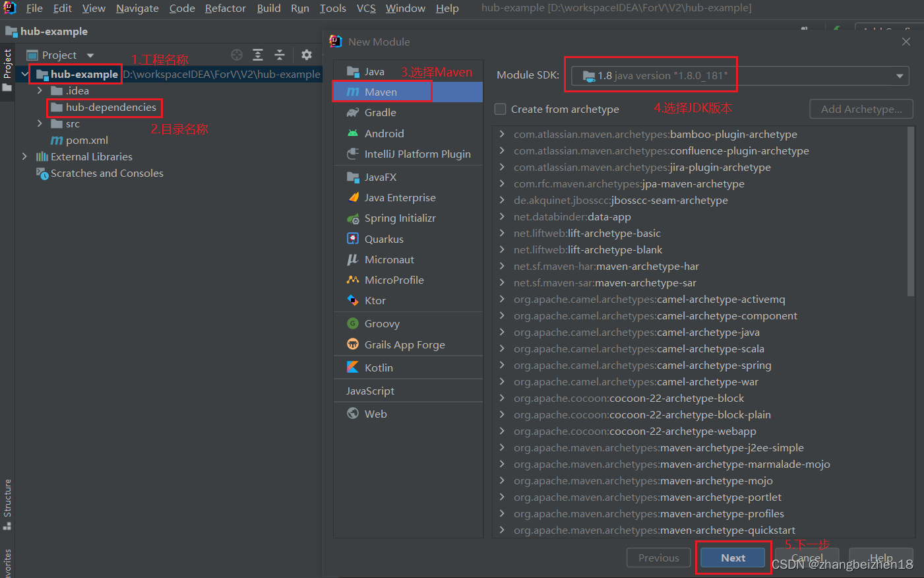Viewport: 924px width, 578px height.
Task: Open the Window menu
Action: 406,8
